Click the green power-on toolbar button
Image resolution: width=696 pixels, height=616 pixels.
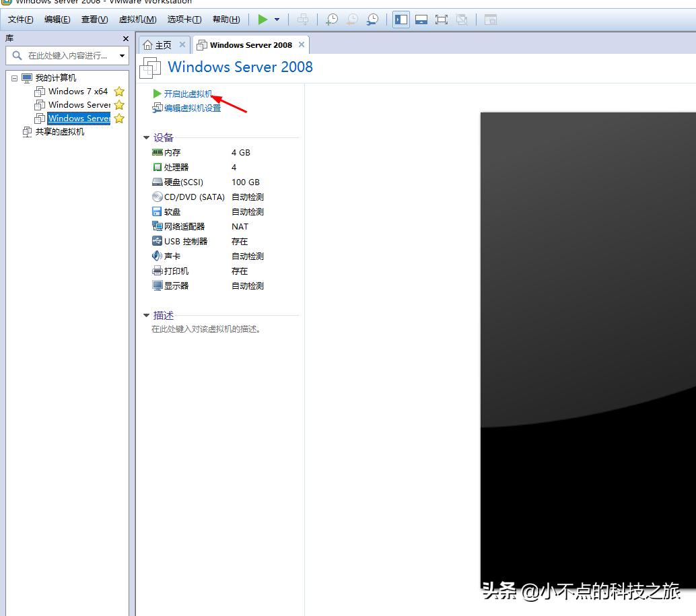click(263, 19)
